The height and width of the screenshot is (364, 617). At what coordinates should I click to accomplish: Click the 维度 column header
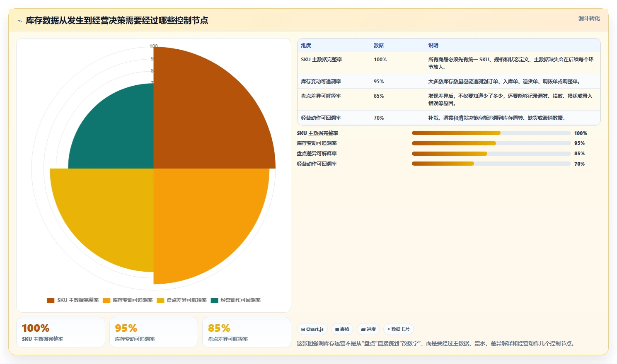(x=306, y=46)
